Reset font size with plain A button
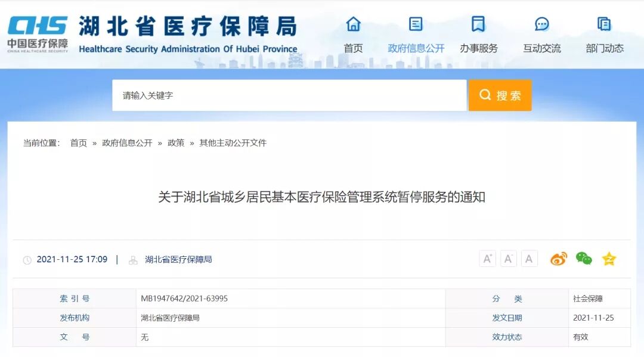Viewport: 644px width, 357px height. coord(530,259)
